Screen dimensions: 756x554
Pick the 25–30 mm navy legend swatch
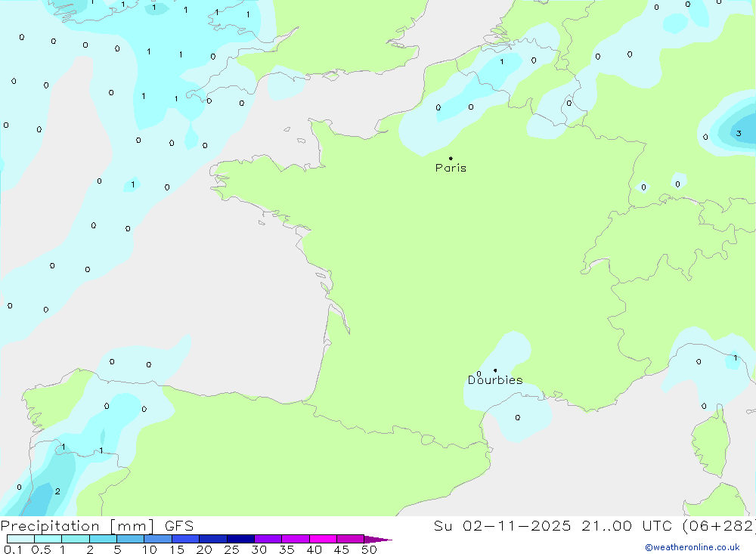coord(240,539)
